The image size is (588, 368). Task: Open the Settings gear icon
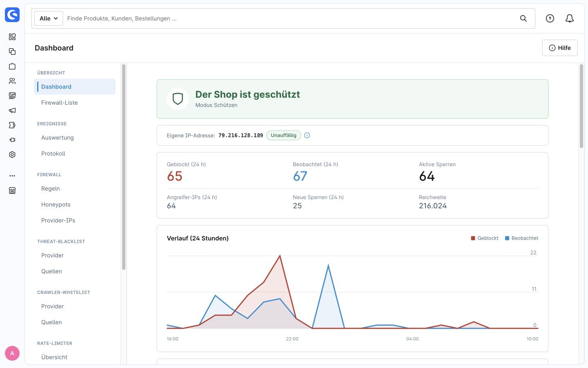12,155
